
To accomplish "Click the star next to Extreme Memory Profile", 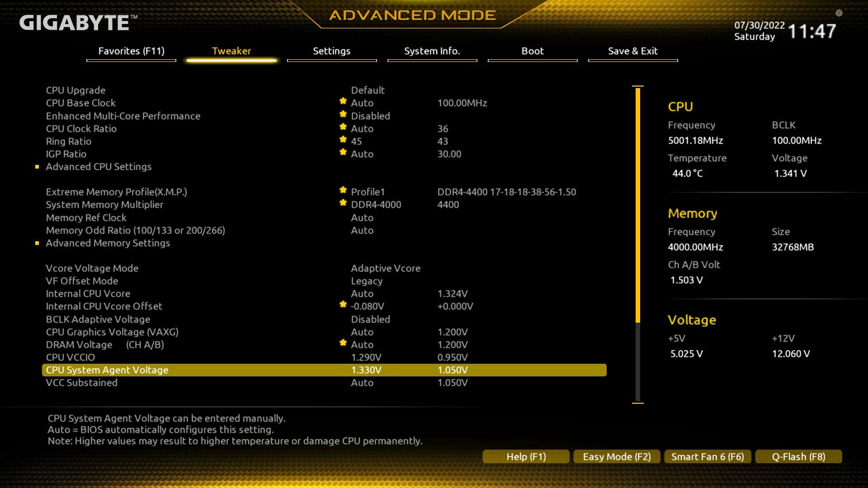I will pos(343,190).
